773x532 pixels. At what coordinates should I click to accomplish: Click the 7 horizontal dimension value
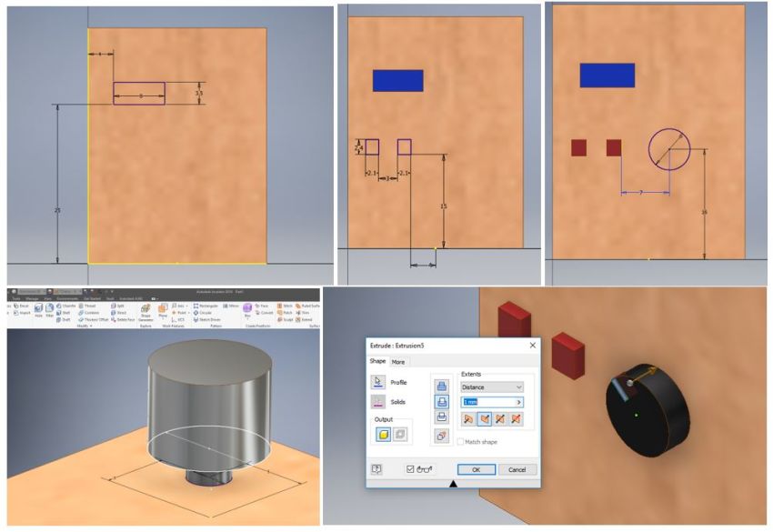tap(641, 193)
